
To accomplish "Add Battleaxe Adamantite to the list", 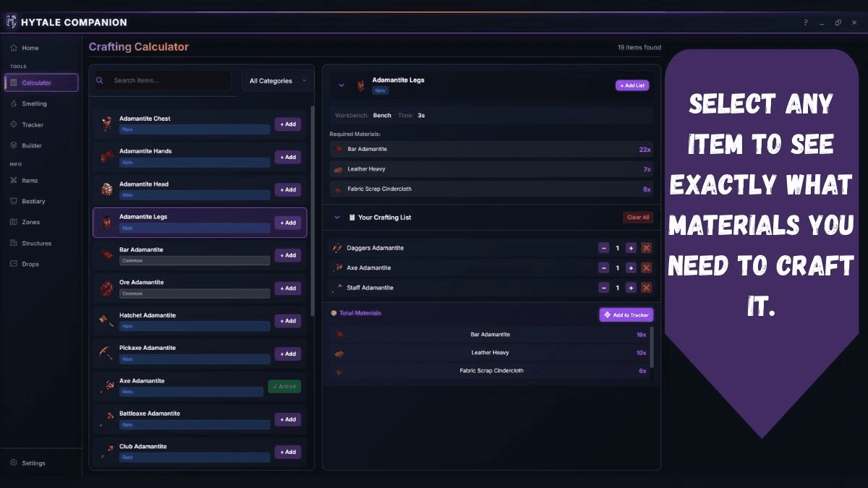I will pos(288,419).
